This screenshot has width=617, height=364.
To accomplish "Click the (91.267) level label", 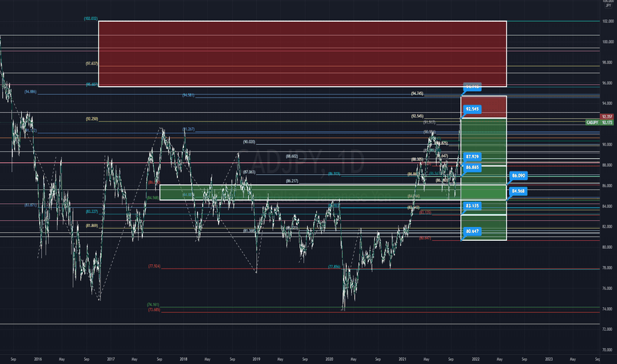I will point(189,129).
